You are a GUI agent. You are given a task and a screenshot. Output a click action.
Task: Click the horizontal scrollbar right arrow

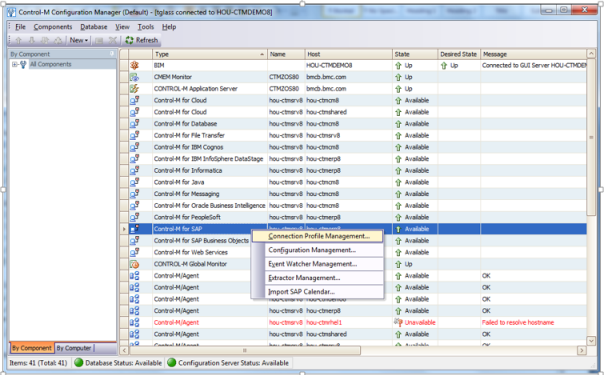click(x=582, y=350)
